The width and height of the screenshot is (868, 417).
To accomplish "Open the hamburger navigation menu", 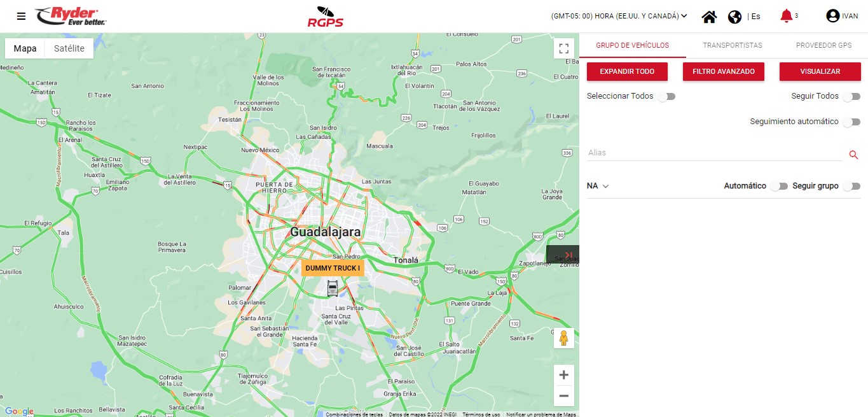I will (x=21, y=17).
